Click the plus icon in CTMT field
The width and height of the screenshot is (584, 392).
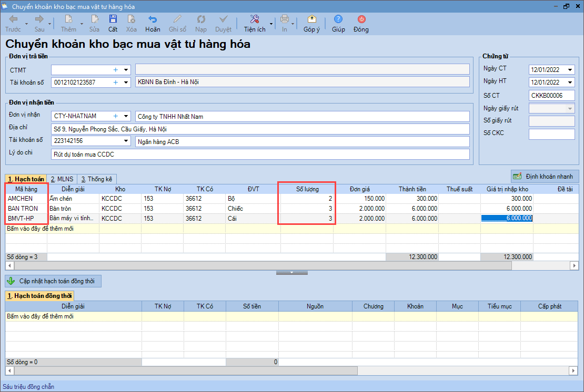pos(115,70)
